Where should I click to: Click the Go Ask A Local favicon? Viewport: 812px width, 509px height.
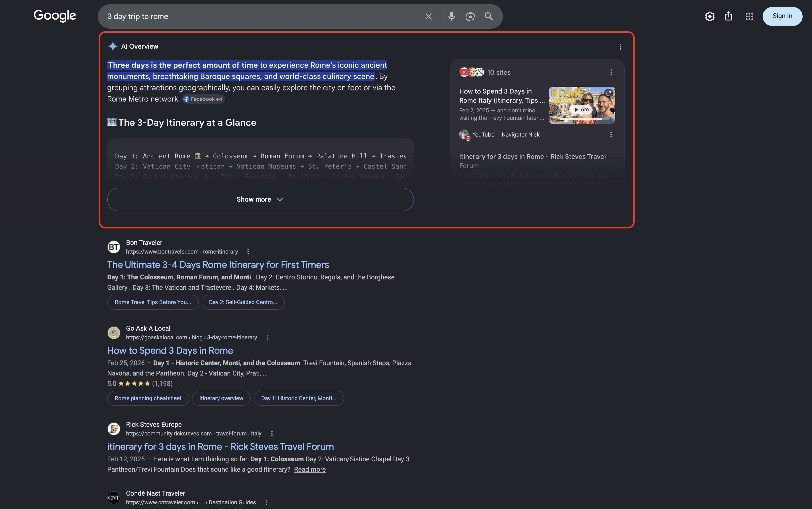114,333
